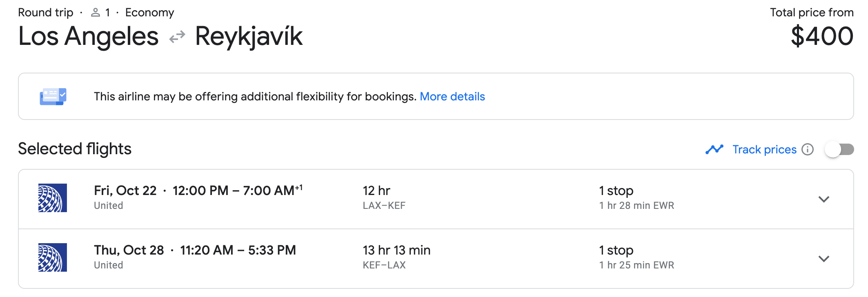This screenshot has width=868, height=297.
Task: Click the Reykjavík destination title
Action: point(249,37)
